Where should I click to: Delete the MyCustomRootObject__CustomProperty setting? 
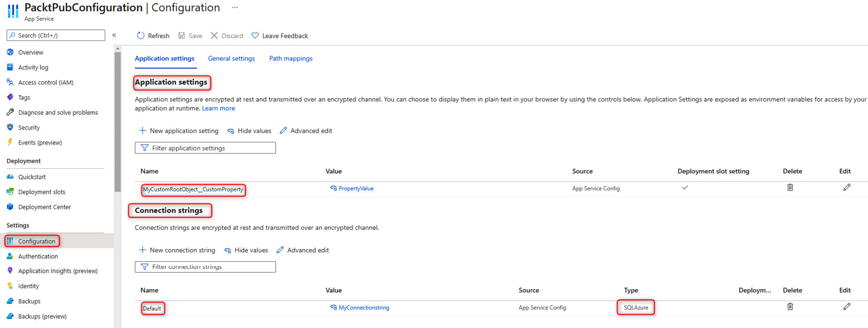(x=790, y=187)
